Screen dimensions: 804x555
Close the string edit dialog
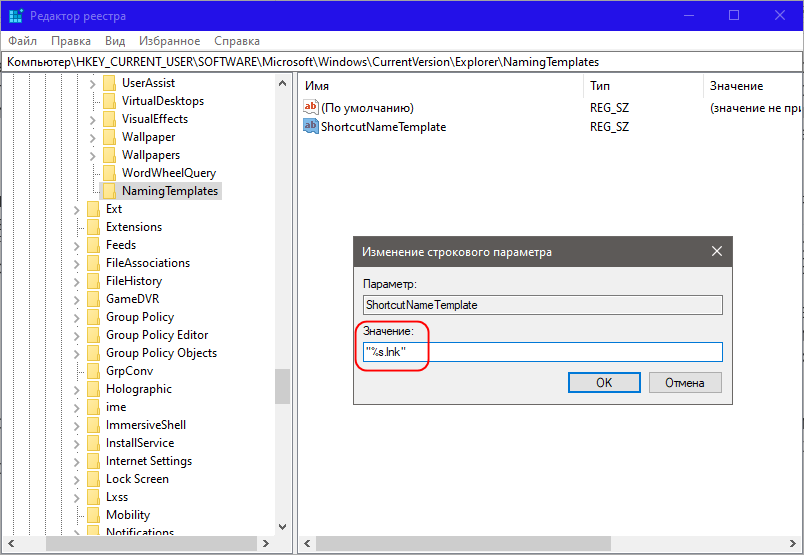pyautogui.click(x=717, y=251)
